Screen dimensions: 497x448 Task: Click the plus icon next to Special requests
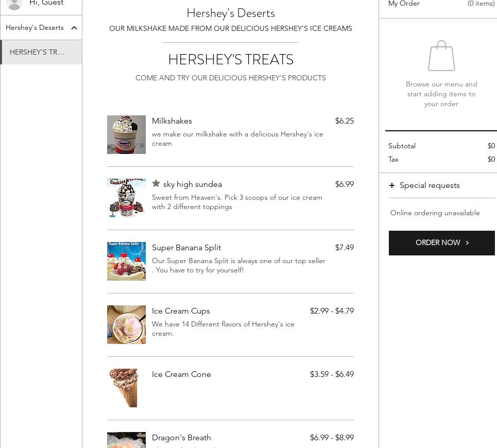(x=392, y=185)
